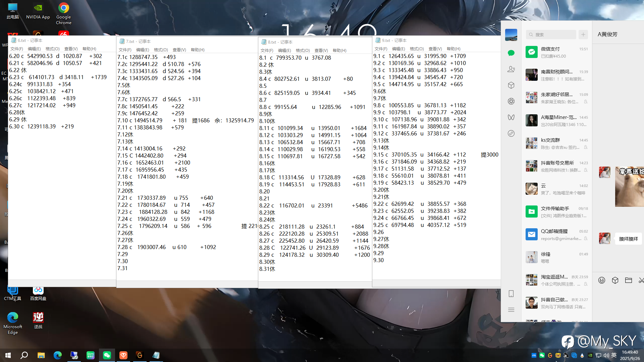644x362 pixels.
Task: Click the phone icon in WeChat sidebar
Action: [511, 294]
